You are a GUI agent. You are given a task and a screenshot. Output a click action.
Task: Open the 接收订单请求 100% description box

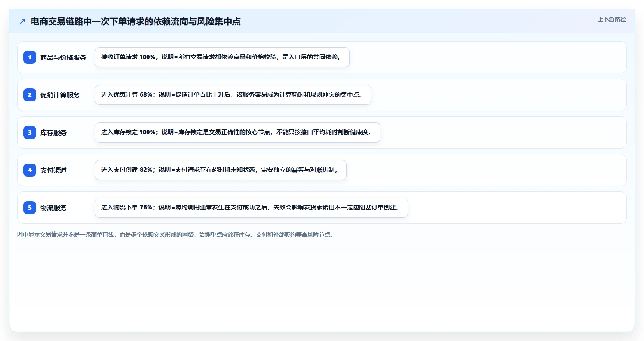click(222, 57)
